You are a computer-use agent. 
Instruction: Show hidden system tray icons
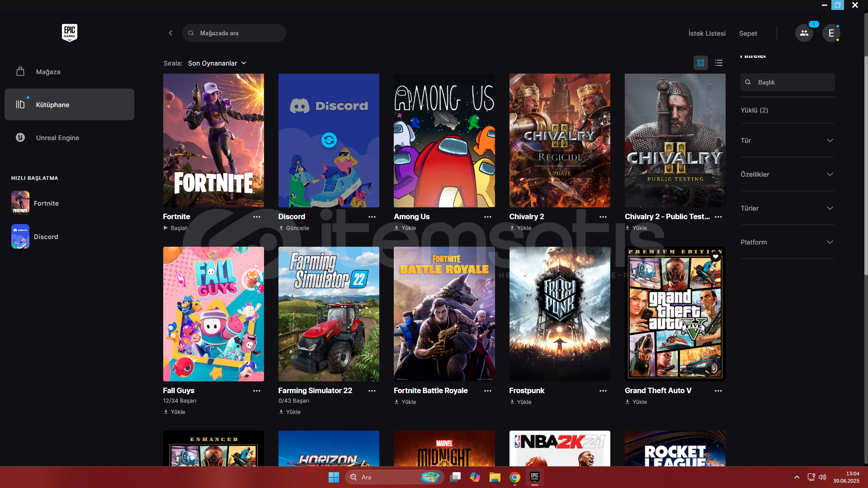coord(797,477)
